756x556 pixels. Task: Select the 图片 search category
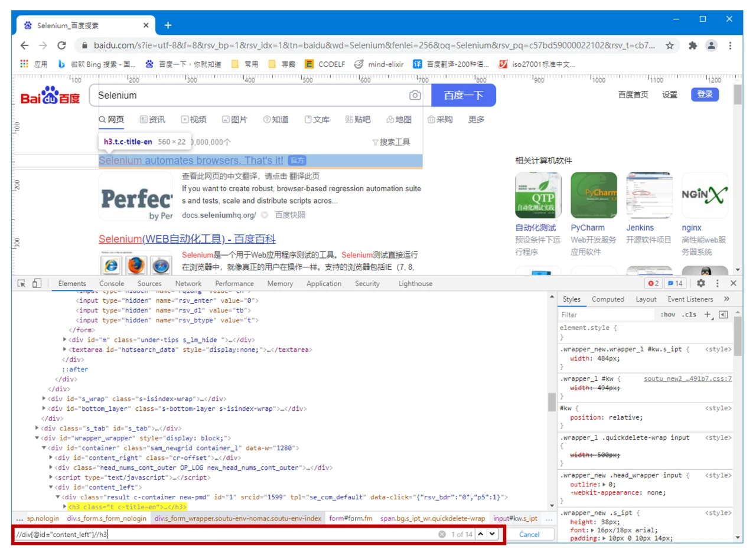pos(234,119)
